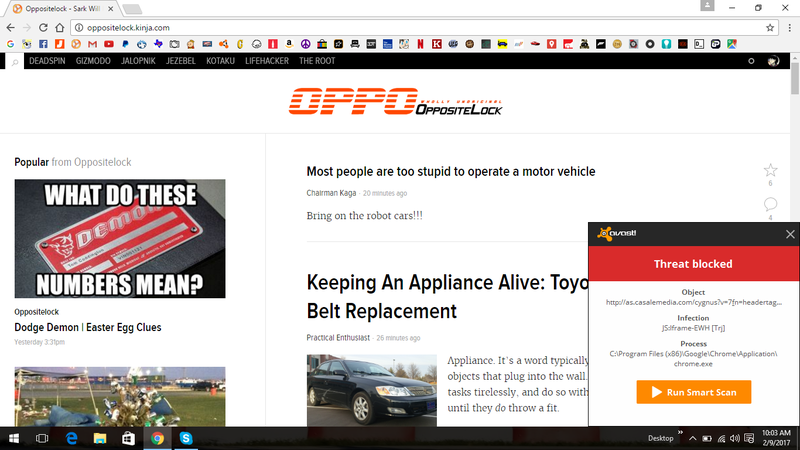Go to Lifehacker in the top nav
The image size is (800, 450).
(267, 61)
